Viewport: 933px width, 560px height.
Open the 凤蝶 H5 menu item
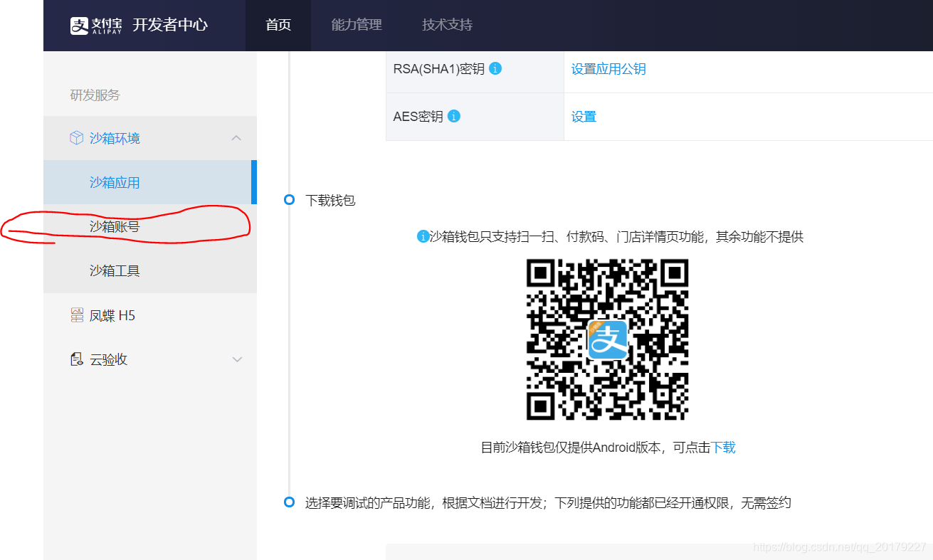(x=150, y=315)
